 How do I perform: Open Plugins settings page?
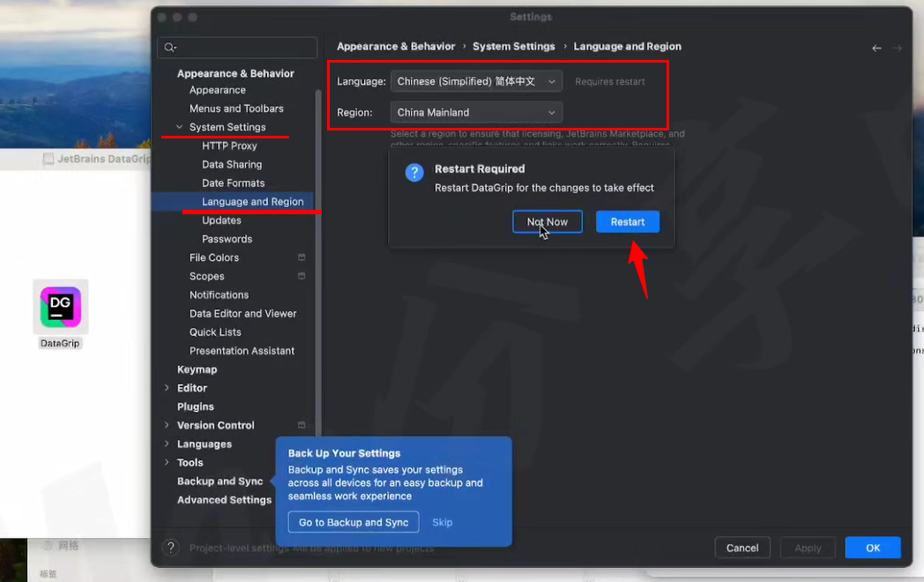pyautogui.click(x=195, y=407)
